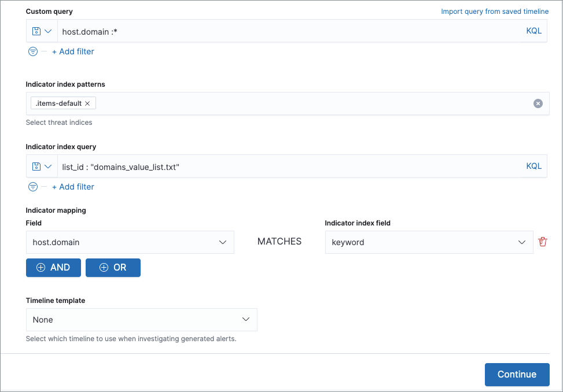This screenshot has width=563, height=392.
Task: Open saved query menu in Custom query
Action: point(42,31)
